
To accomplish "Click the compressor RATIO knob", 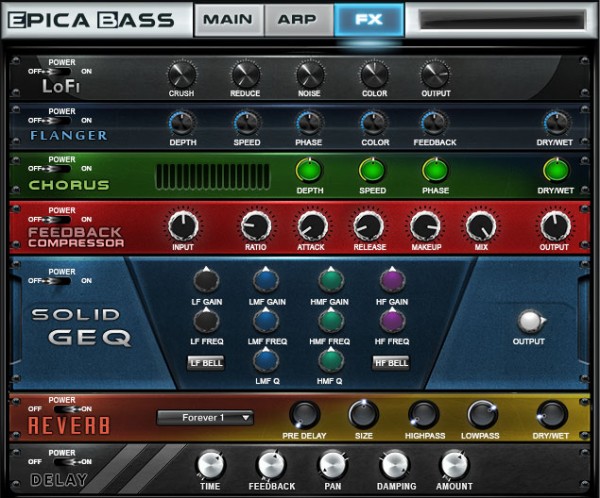I will (x=256, y=225).
